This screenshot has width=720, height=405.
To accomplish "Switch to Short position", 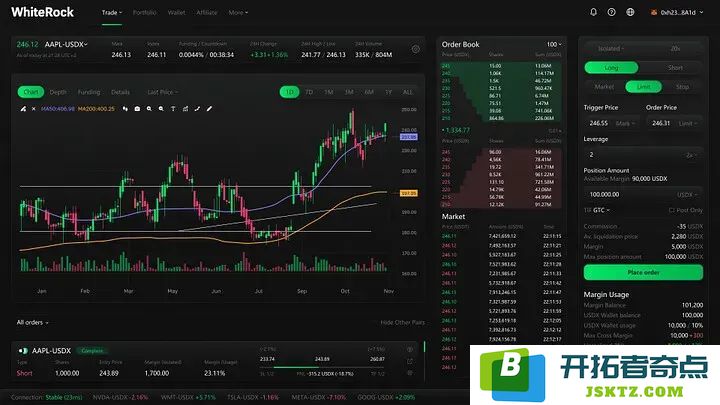I will (x=675, y=68).
